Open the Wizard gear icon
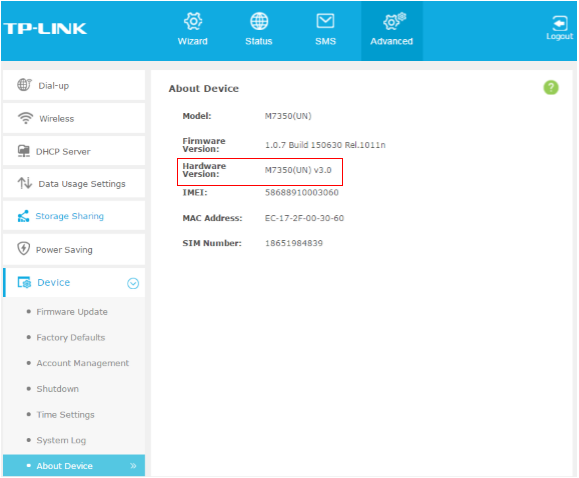This screenshot has width=579, height=478. pyautogui.click(x=193, y=21)
